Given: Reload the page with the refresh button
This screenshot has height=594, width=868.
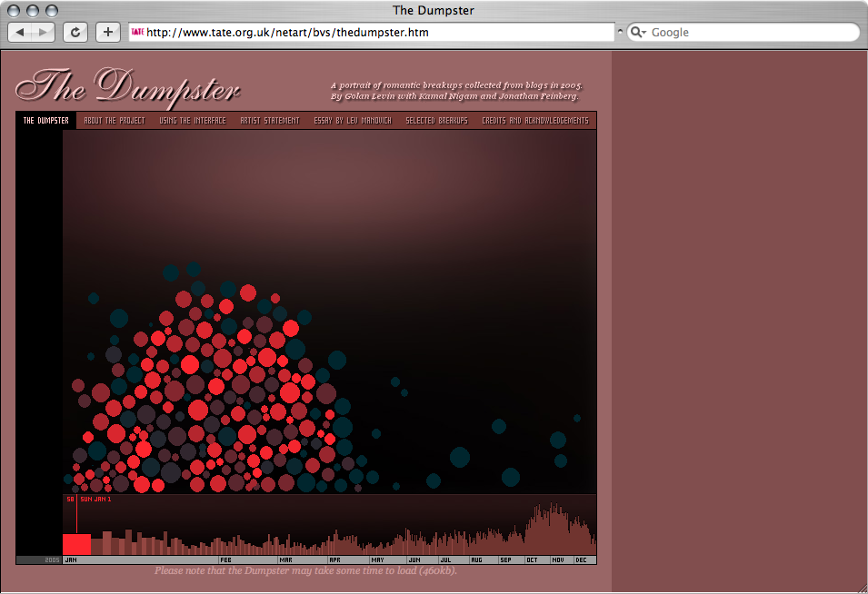Looking at the screenshot, I should [75, 32].
